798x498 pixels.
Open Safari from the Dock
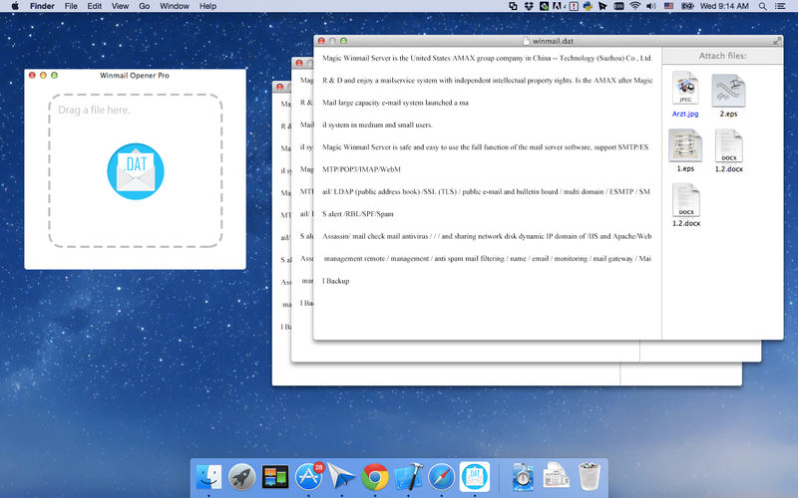[x=441, y=477]
